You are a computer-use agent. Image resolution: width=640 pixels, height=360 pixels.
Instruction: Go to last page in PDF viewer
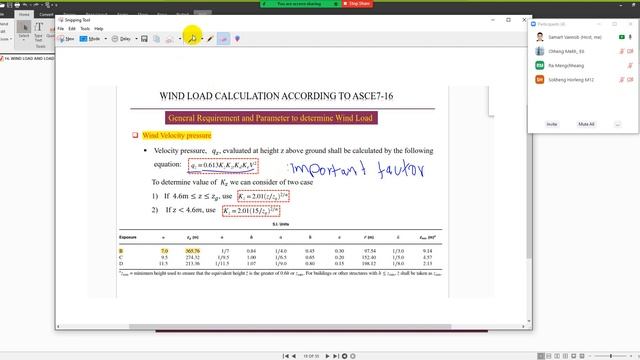click(x=336, y=356)
